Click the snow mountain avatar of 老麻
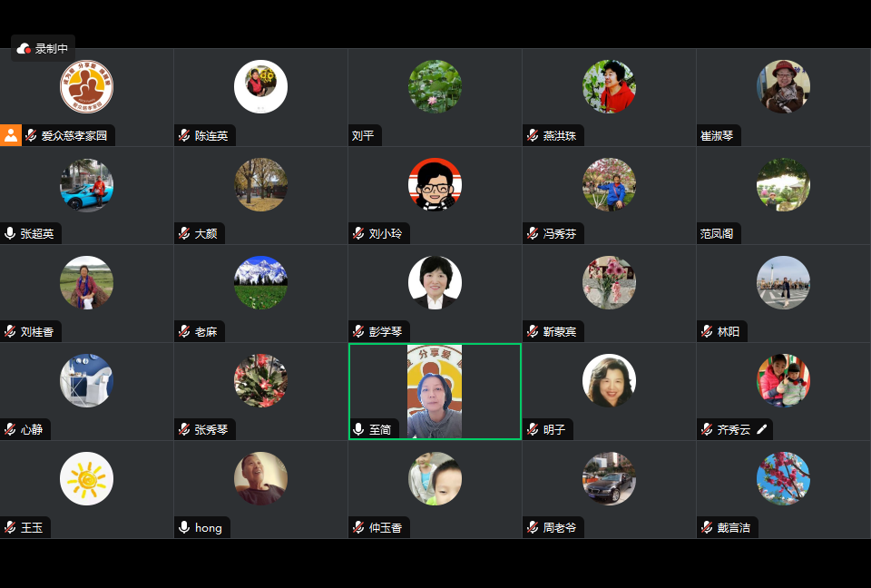This screenshot has width=871, height=588. [x=260, y=282]
